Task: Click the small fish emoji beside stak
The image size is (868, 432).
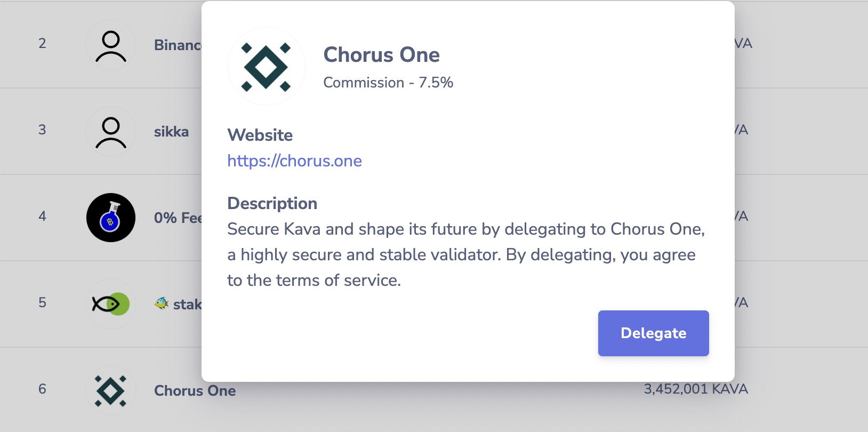Action: [162, 304]
